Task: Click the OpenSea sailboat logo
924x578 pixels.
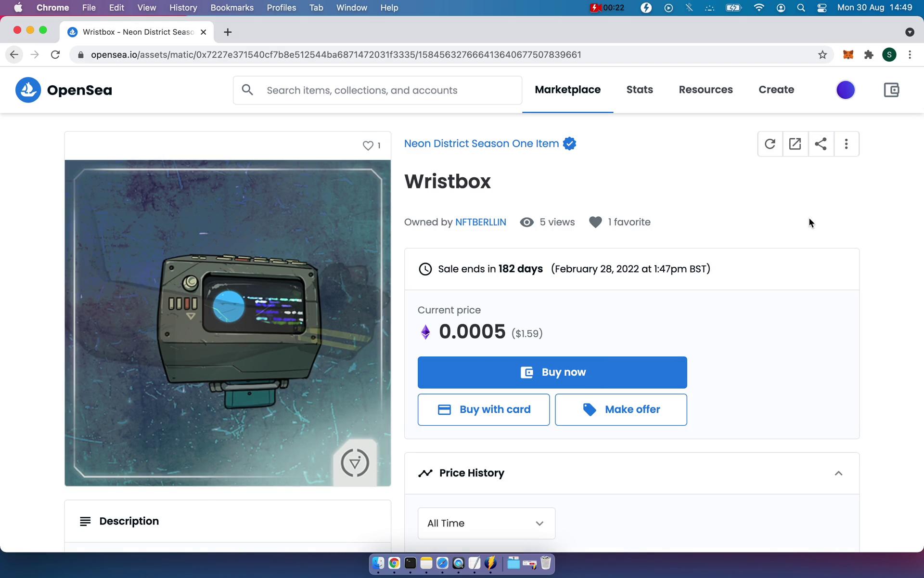Action: (x=28, y=90)
